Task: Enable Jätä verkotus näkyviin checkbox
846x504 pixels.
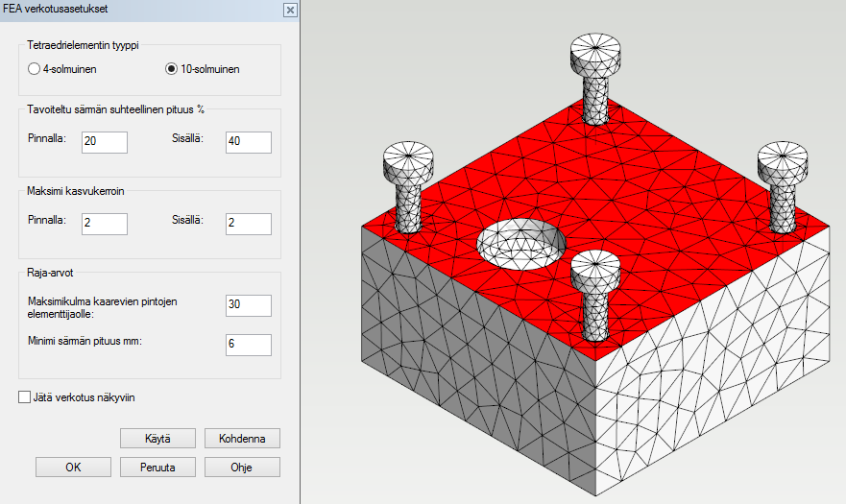Action: tap(24, 396)
